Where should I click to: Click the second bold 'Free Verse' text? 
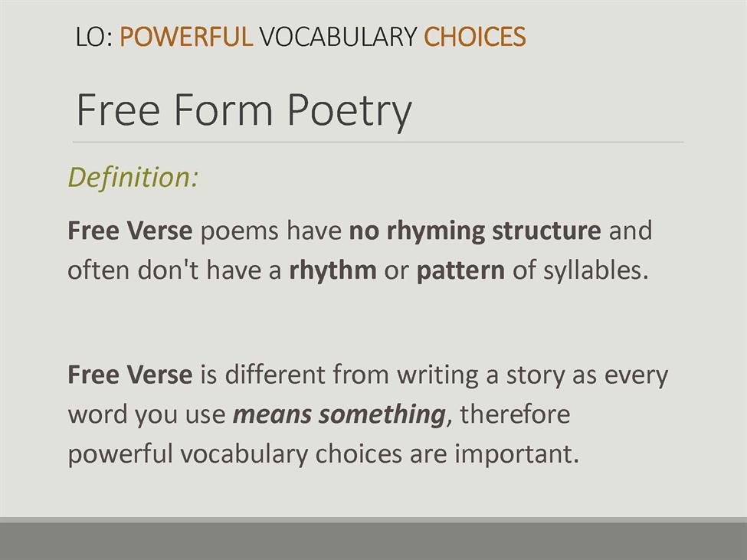[130, 375]
